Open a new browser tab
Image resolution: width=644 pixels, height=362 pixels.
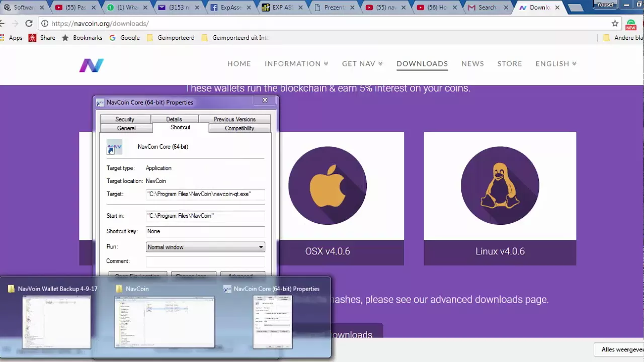point(575,8)
